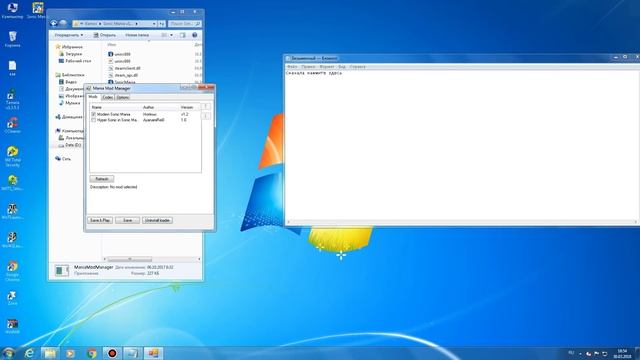Open Правка menu in Notepad

[308, 67]
